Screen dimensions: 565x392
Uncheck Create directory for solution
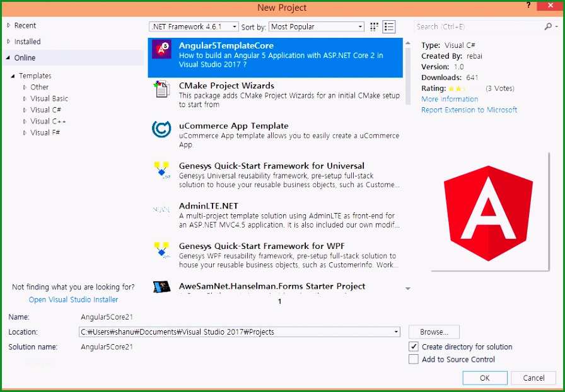tap(414, 347)
